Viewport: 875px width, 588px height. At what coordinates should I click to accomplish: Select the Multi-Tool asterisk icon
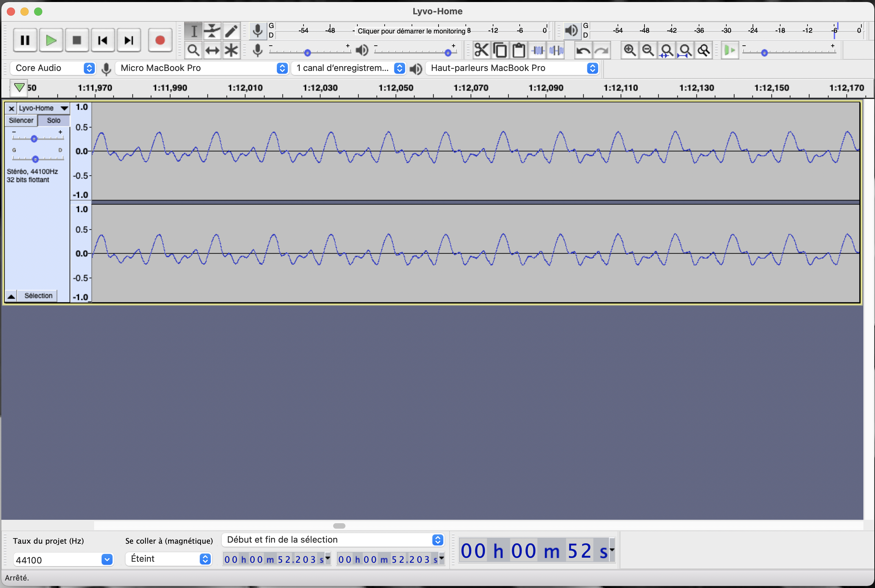(231, 50)
